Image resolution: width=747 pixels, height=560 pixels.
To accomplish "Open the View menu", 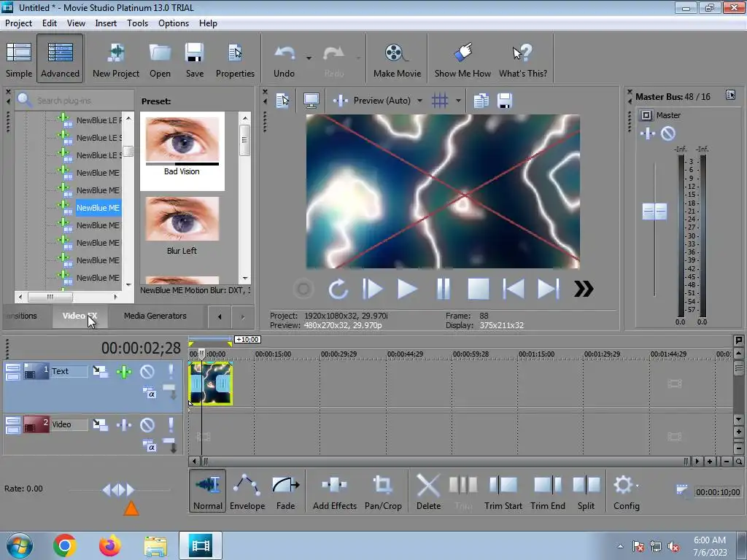I will (x=76, y=23).
